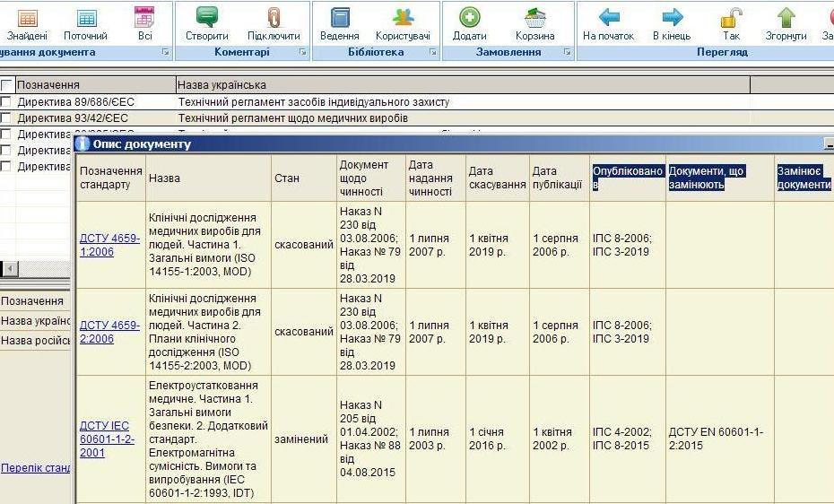Image resolution: width=834 pixels, height=504 pixels.
Task: Collapse view with Згорнути arrow
Action: coord(786,18)
